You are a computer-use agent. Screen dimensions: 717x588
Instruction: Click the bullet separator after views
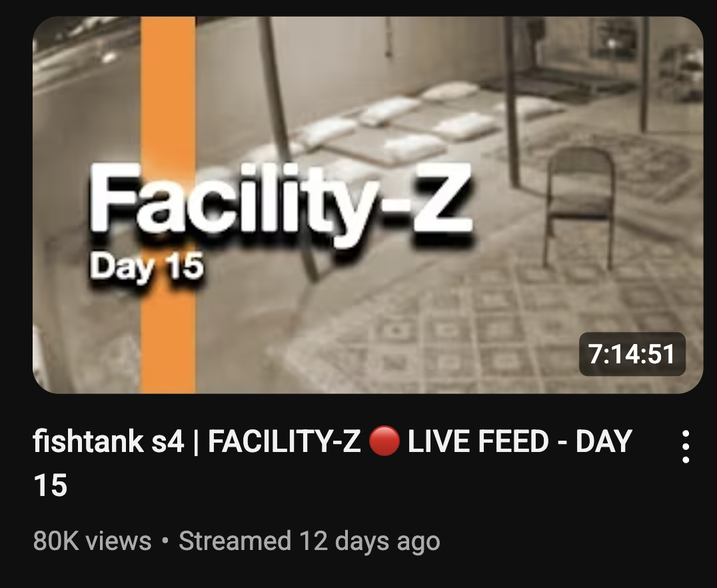[165, 541]
